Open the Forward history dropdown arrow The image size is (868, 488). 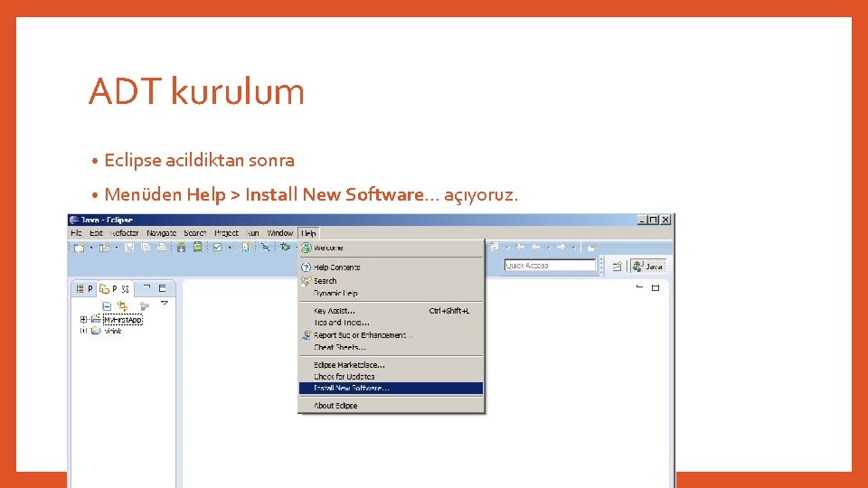(573, 248)
